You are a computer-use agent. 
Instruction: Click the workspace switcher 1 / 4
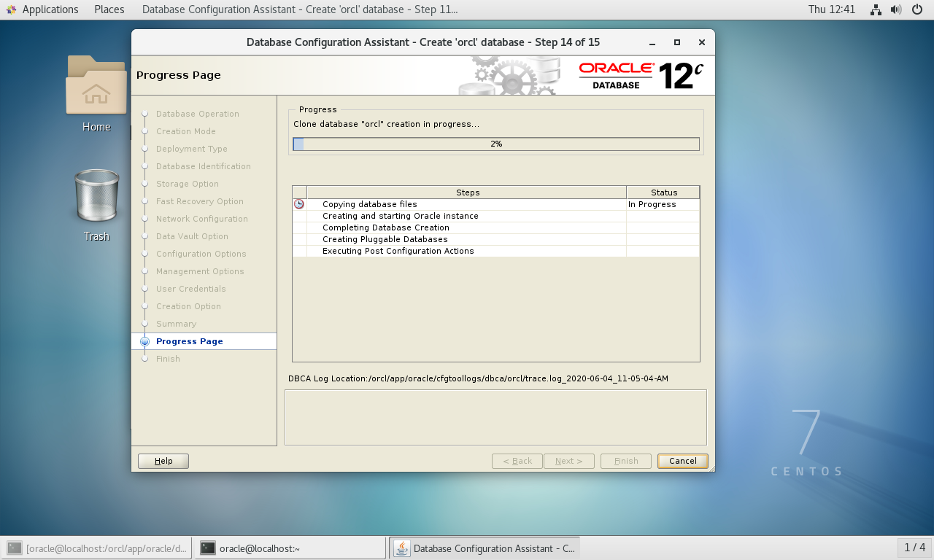tap(914, 548)
